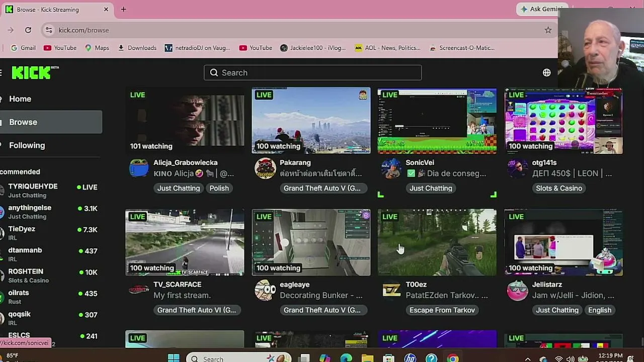
Task: Open Following in the Kick sidebar
Action: point(27,145)
